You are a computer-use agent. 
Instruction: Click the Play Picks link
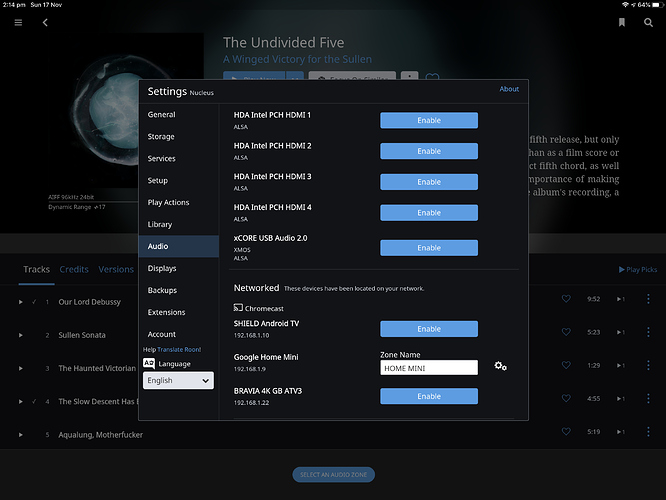pos(638,269)
